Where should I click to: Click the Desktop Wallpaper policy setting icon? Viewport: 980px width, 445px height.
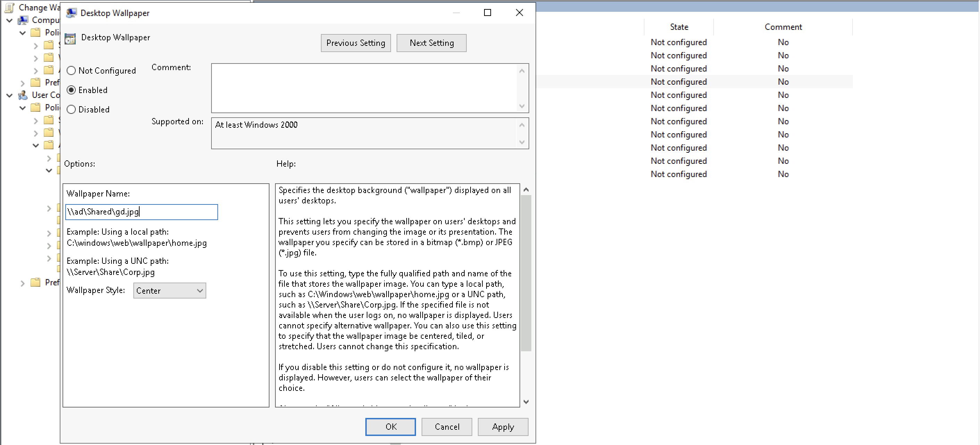point(70,38)
